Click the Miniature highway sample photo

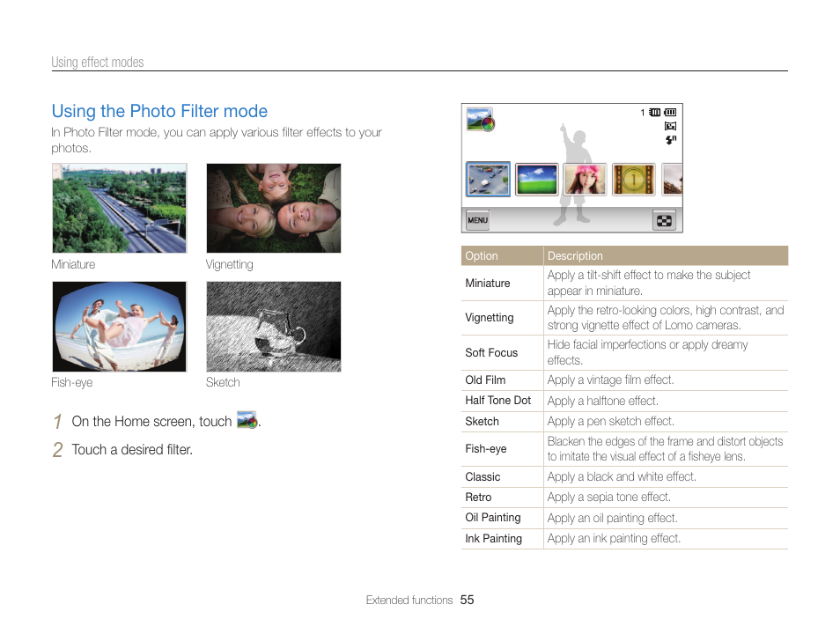point(120,208)
